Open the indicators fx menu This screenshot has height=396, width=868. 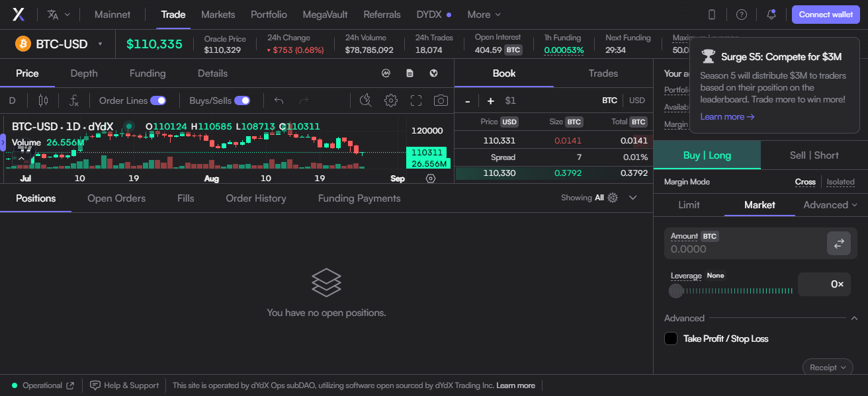74,100
